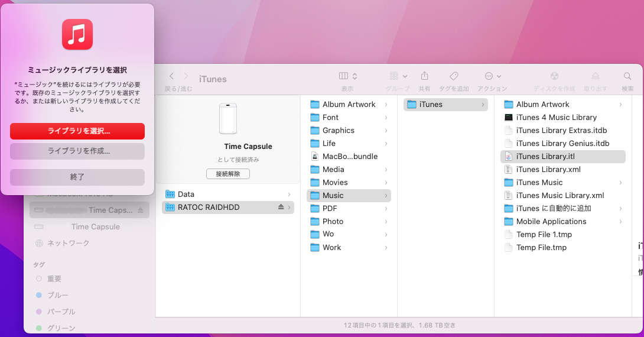Expand the iTunes folder chevron

(x=483, y=105)
